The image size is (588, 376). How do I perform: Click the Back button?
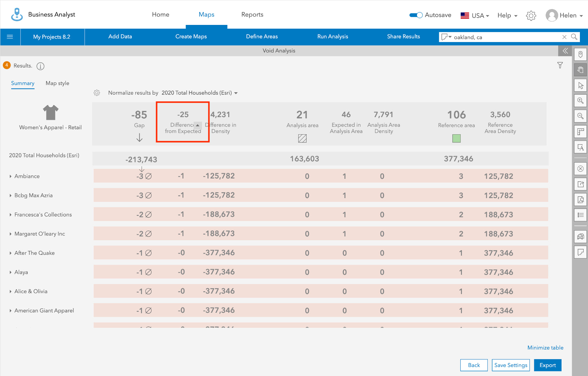pyautogui.click(x=474, y=365)
